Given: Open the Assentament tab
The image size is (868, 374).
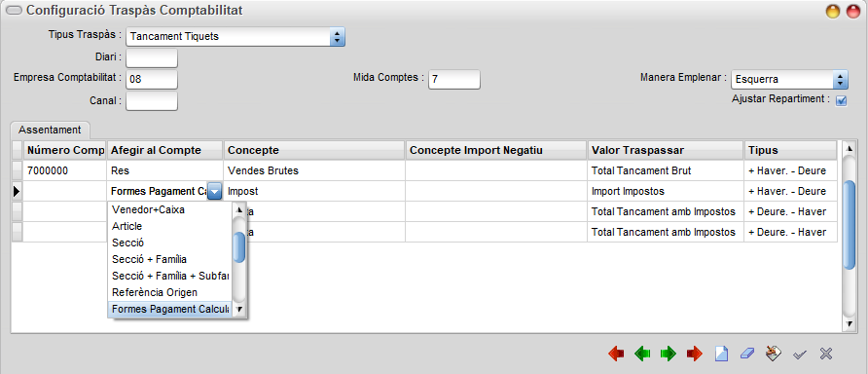Looking at the screenshot, I should (50, 130).
